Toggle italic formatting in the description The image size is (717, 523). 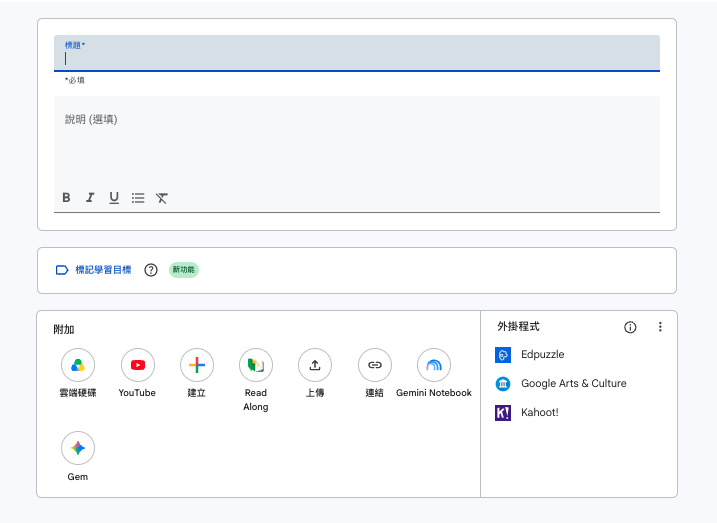click(90, 197)
